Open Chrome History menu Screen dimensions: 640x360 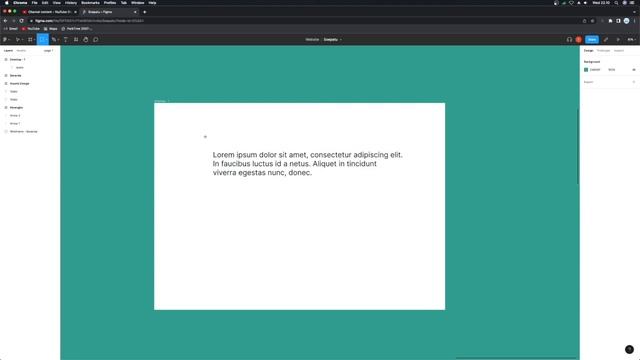click(71, 3)
